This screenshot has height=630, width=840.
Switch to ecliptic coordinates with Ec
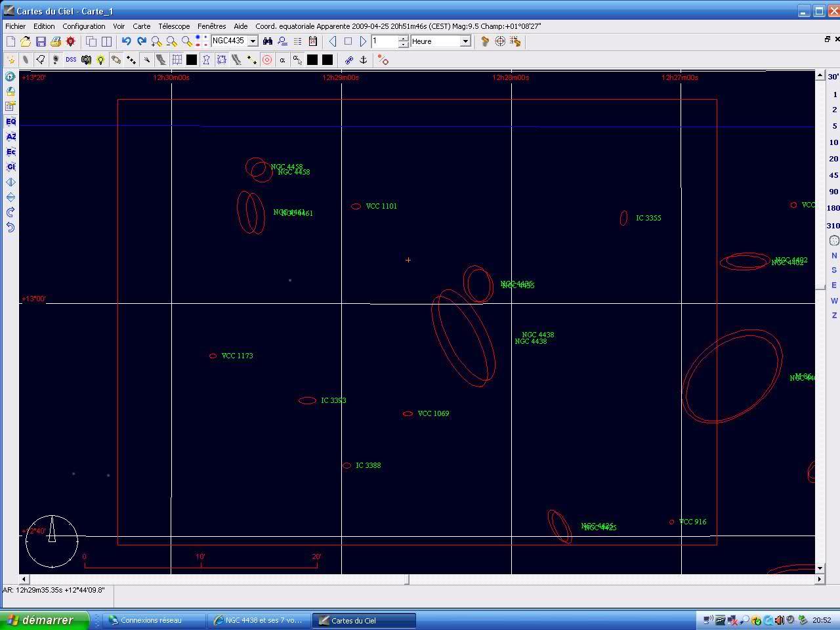pyautogui.click(x=10, y=152)
